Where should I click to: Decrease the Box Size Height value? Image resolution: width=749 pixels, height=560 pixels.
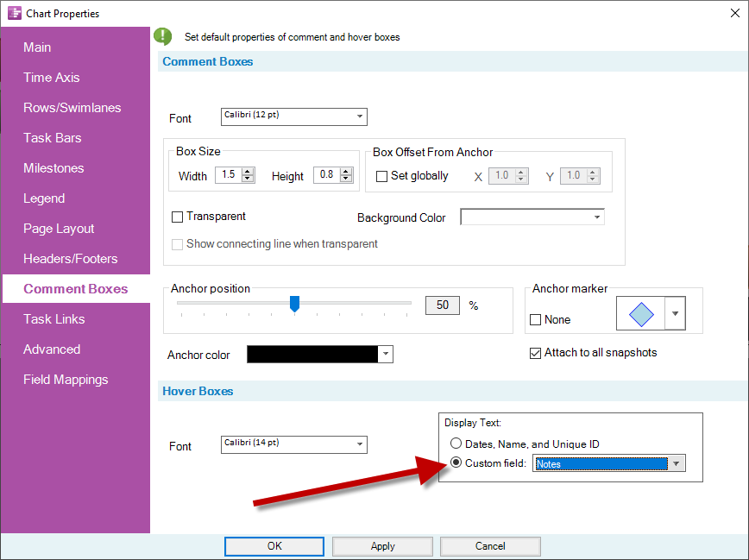click(346, 179)
